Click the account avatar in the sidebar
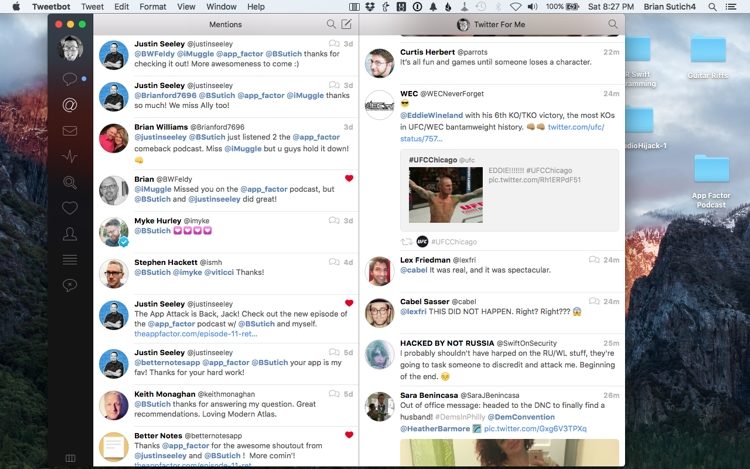750x469 pixels. click(x=70, y=48)
